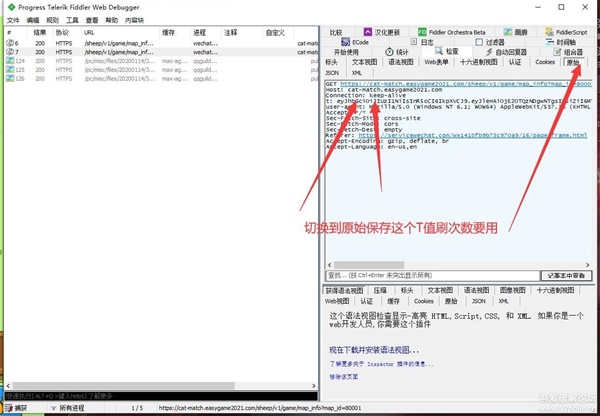This screenshot has height=416, width=600.
Task: Switch to the 开始使用 tab
Action: click(x=346, y=52)
